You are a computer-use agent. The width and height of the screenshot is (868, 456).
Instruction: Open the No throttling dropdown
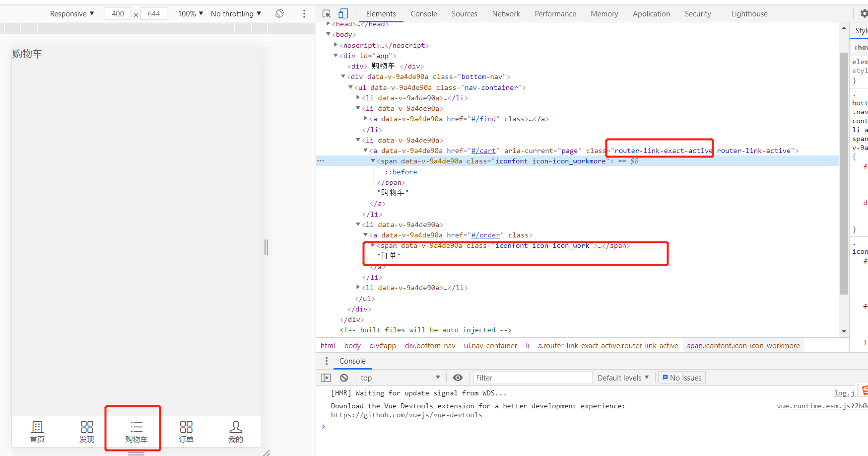coord(236,13)
